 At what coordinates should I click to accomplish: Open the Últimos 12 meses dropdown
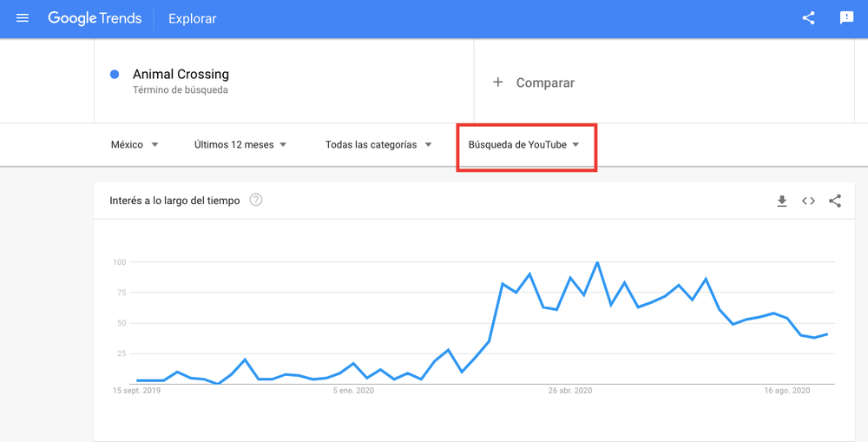pyautogui.click(x=240, y=144)
